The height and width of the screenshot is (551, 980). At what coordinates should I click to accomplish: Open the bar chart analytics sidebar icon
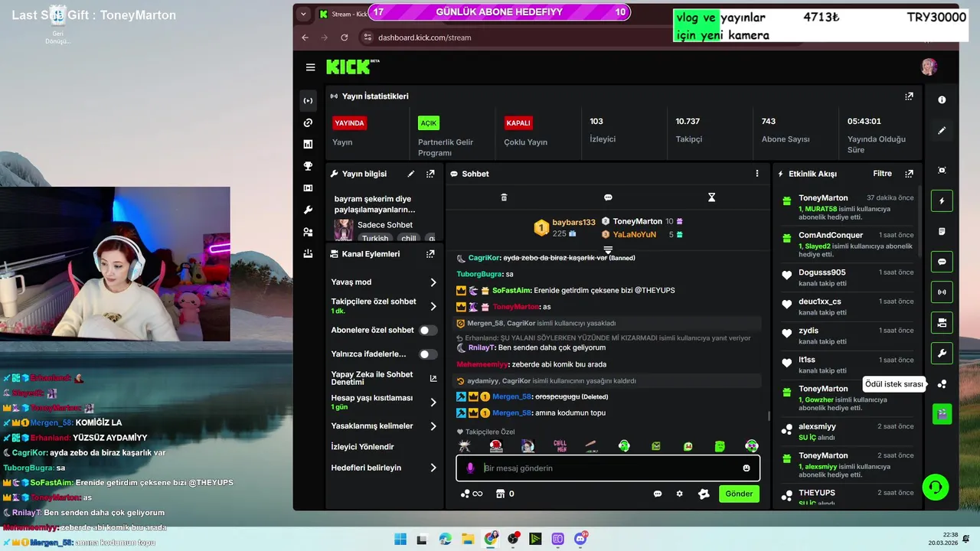[308, 144]
